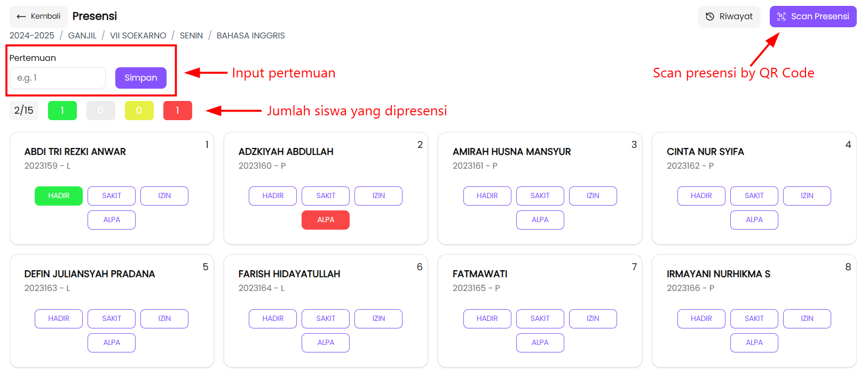868x369 pixels.
Task: Open the GANJIL semester breadcrumb
Action: click(83, 35)
